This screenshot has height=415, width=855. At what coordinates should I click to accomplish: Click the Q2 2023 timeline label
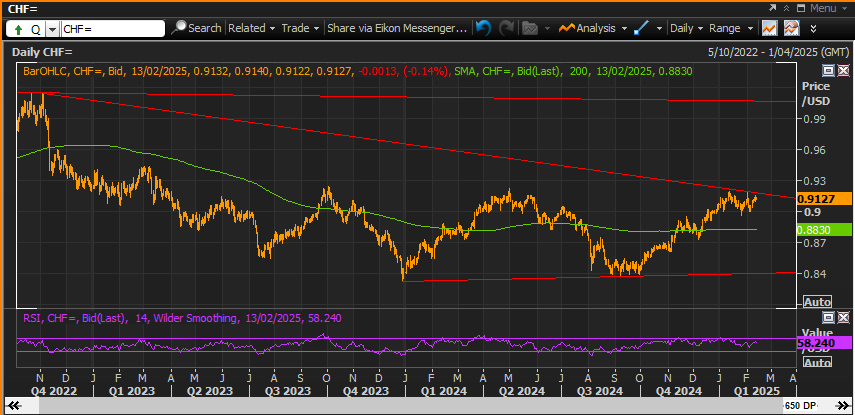pos(211,391)
